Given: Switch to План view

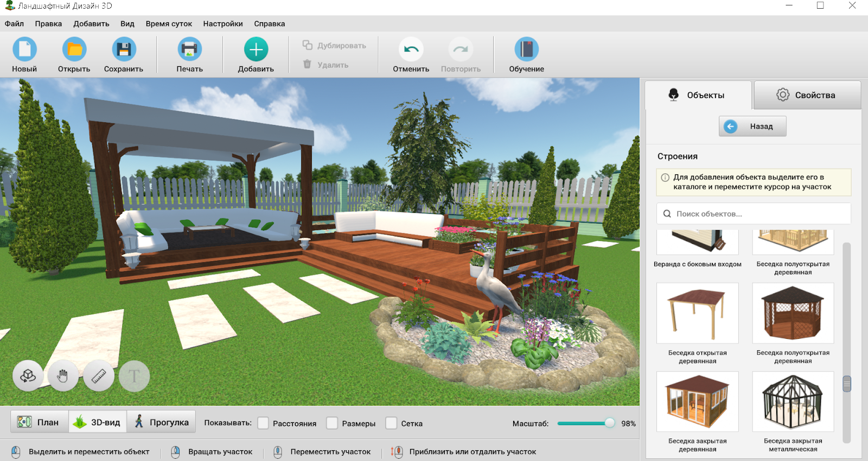Looking at the screenshot, I should coord(39,422).
